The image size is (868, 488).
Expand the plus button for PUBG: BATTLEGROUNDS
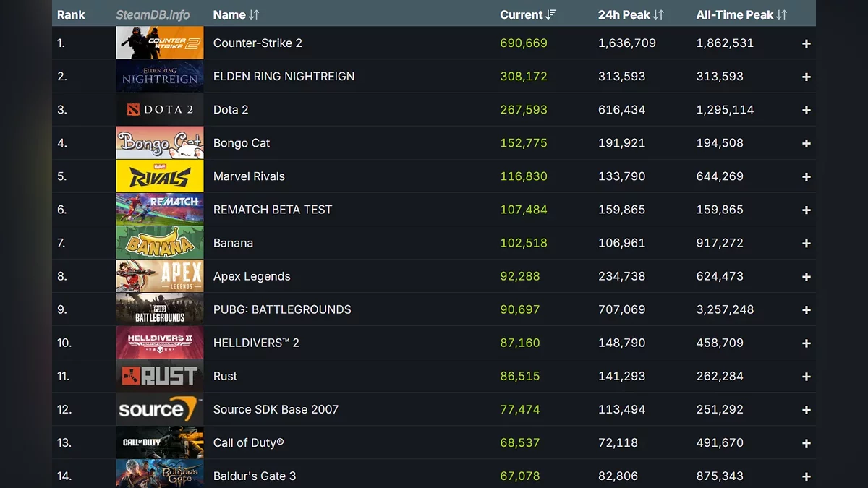(806, 310)
